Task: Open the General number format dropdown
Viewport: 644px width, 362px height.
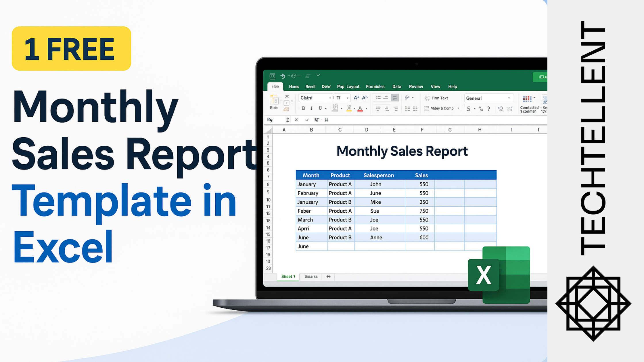Action: [509, 98]
